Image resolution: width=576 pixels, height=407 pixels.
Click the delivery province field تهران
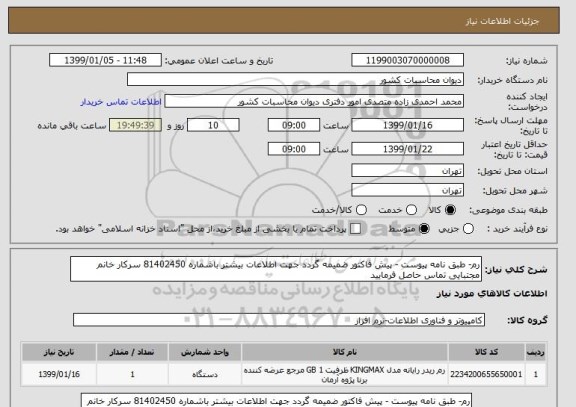407,170
